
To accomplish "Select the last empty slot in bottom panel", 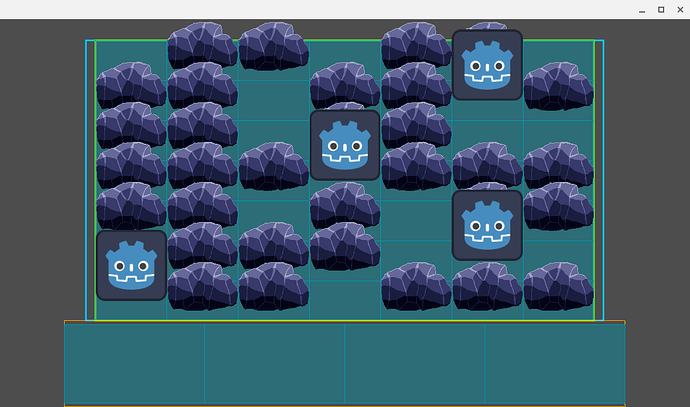I will pyautogui.click(x=555, y=363).
